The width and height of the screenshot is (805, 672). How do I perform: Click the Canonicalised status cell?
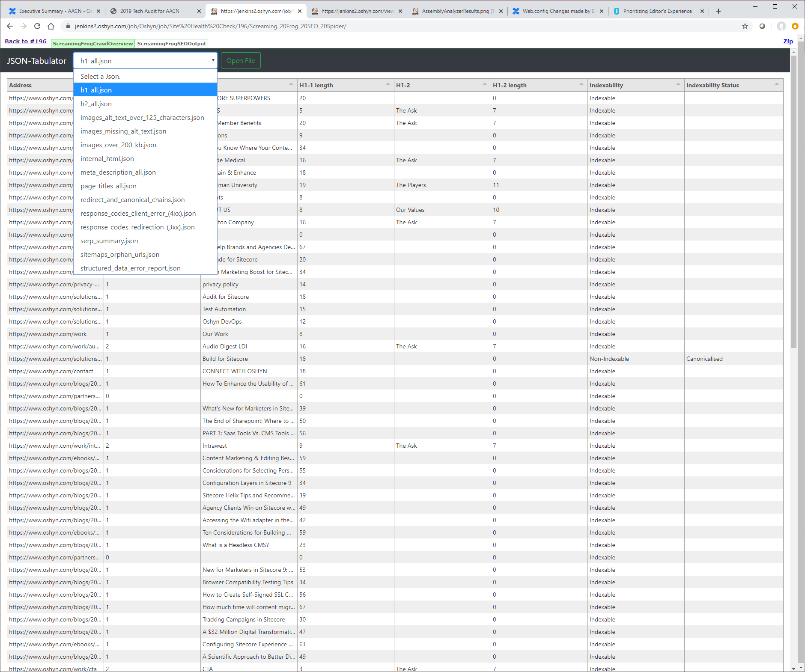pos(733,359)
